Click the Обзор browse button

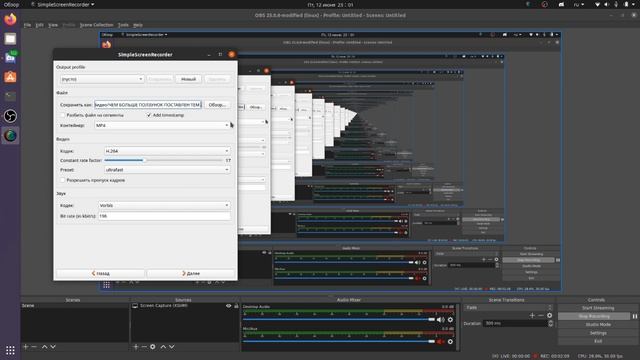217,105
